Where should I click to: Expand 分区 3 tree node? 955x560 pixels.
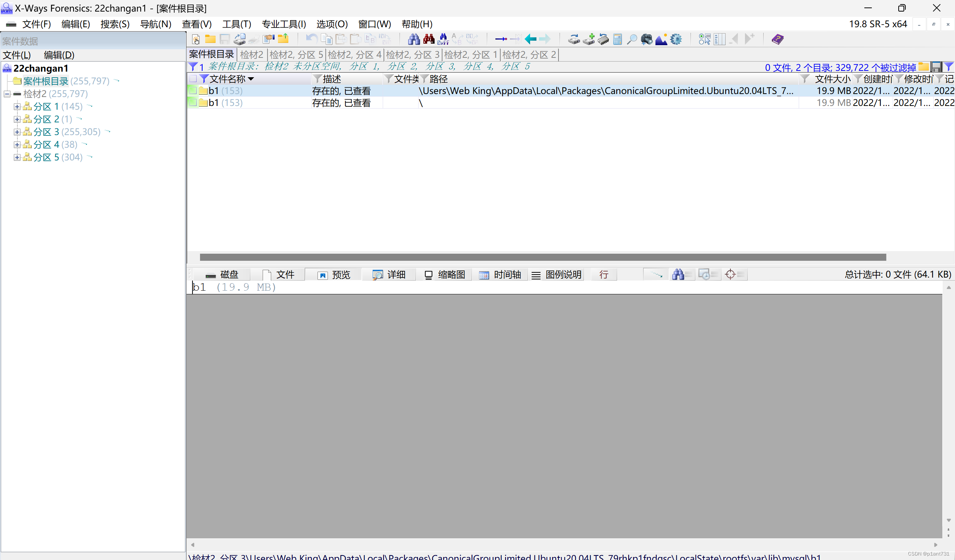pyautogui.click(x=17, y=132)
